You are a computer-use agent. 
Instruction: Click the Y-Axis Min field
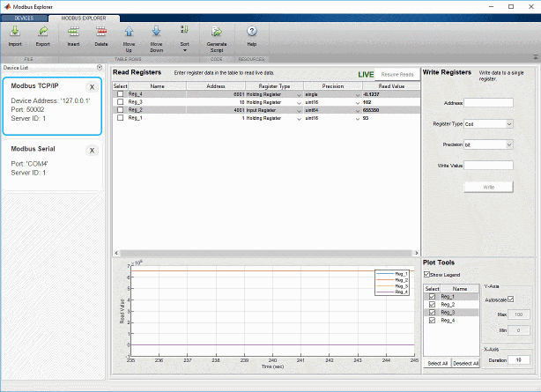pos(519,330)
